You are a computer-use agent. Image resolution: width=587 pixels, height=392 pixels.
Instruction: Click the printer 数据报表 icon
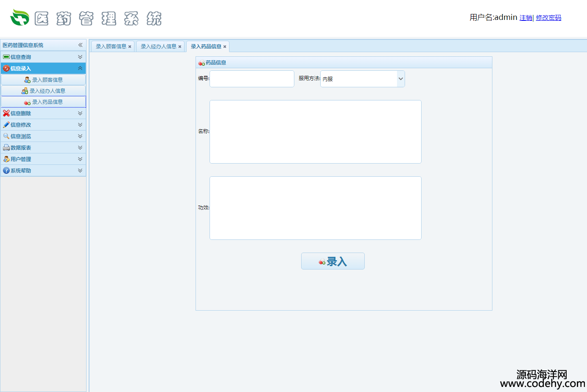coord(6,147)
